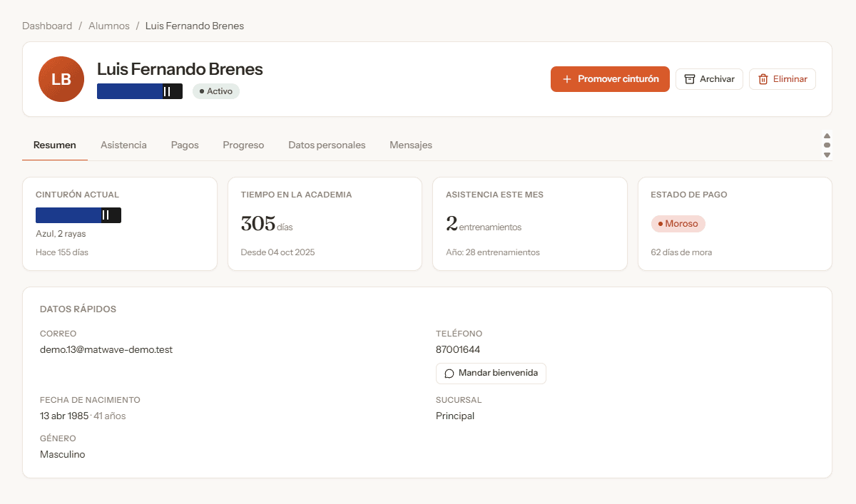The height and width of the screenshot is (504, 856).
Task: Click the Correo field label
Action: coord(58,334)
